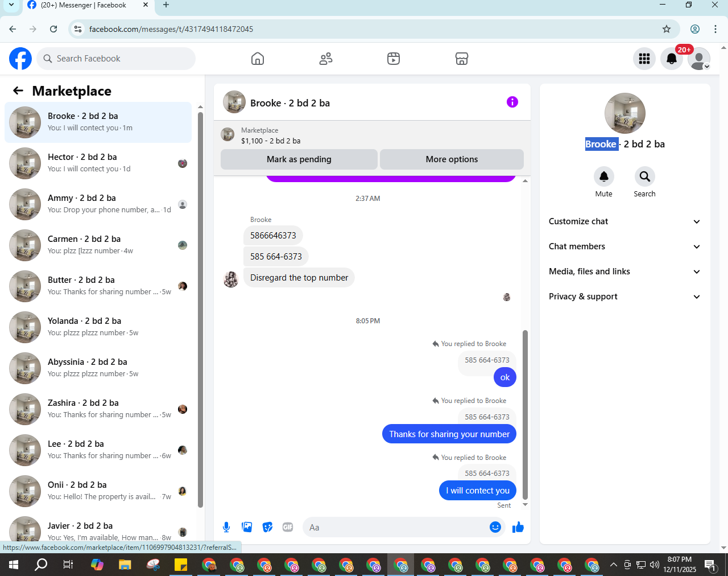Click the chat messages scrollbar
The image size is (728, 576).
click(525, 414)
